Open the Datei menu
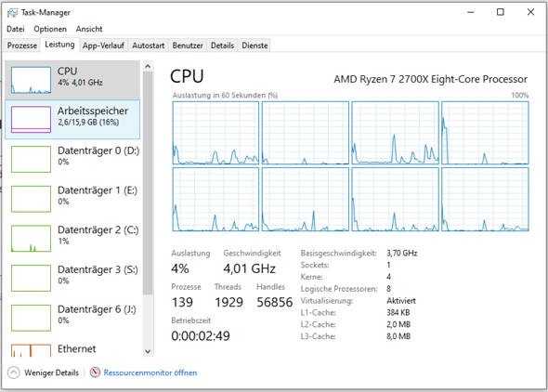The width and height of the screenshot is (548, 392). point(16,29)
